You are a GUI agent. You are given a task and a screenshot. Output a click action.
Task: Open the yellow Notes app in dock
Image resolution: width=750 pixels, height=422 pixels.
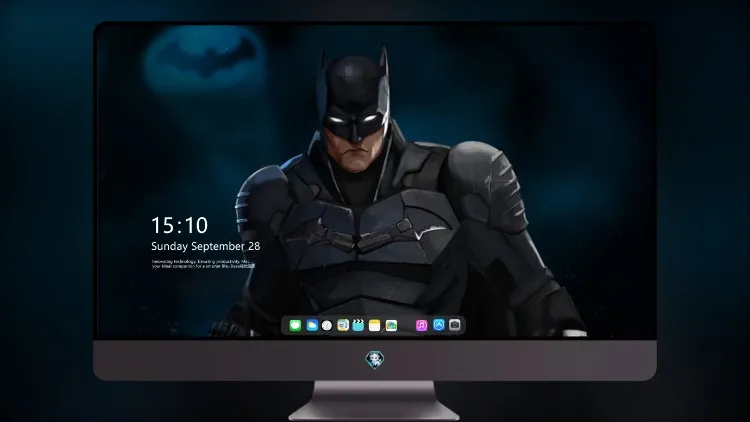(x=375, y=326)
